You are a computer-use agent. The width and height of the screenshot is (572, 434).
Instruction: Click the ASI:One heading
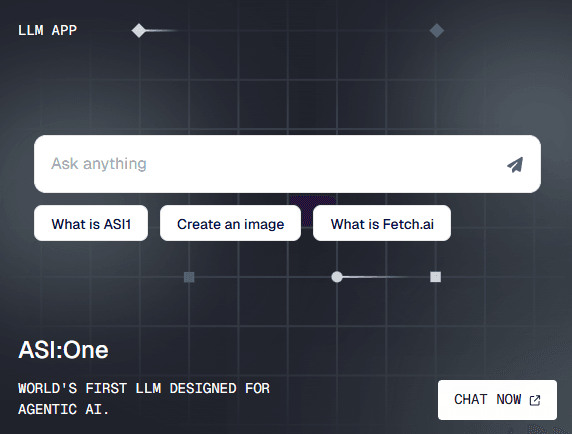coord(63,350)
